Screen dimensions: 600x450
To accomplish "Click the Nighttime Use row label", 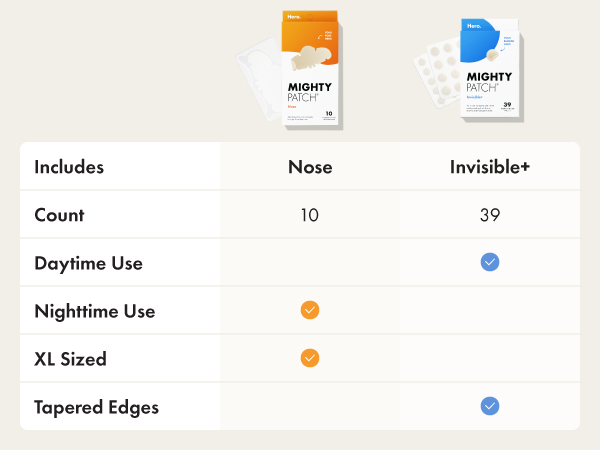I will [95, 311].
